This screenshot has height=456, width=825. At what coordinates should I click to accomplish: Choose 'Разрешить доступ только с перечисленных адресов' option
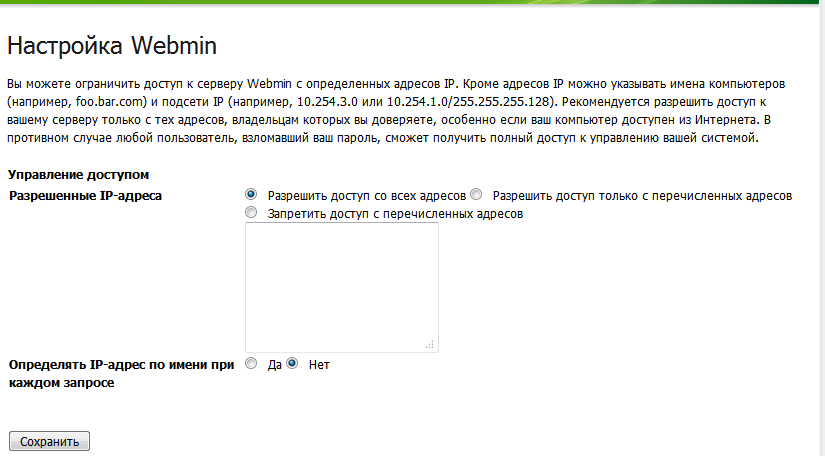(x=476, y=195)
